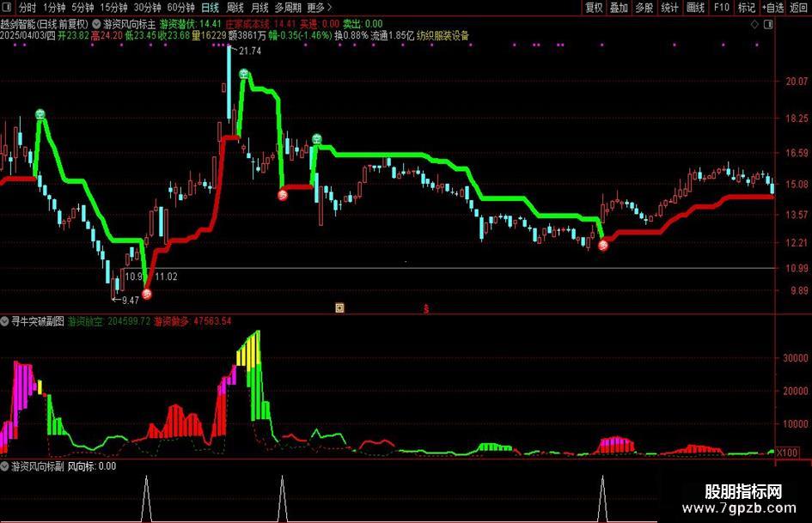Click the 20.07 price axis label

click(x=797, y=82)
